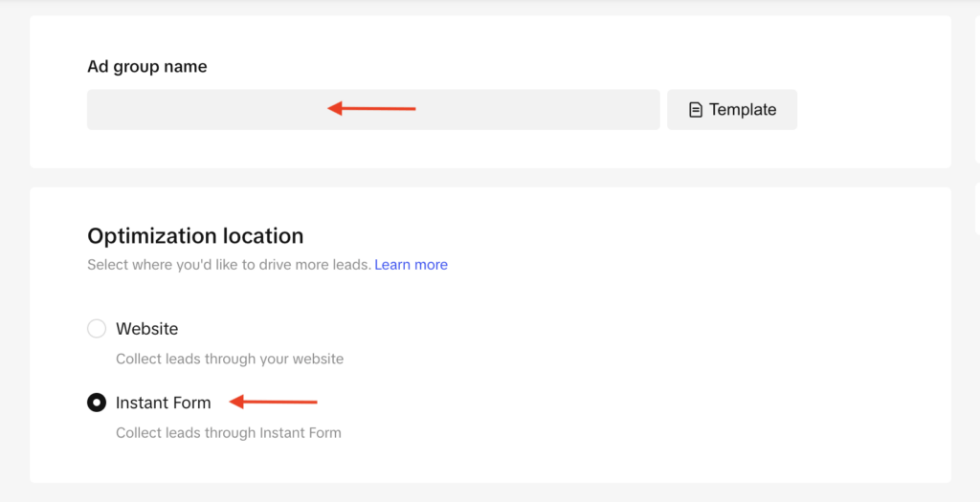980x502 pixels.
Task: Click the Instant Form option label
Action: (163, 403)
